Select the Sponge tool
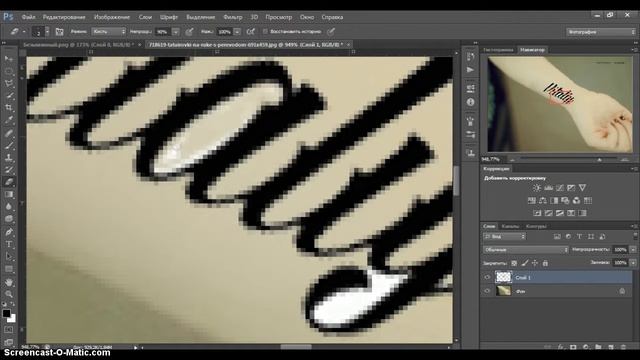640x360 pixels. [x=9, y=219]
